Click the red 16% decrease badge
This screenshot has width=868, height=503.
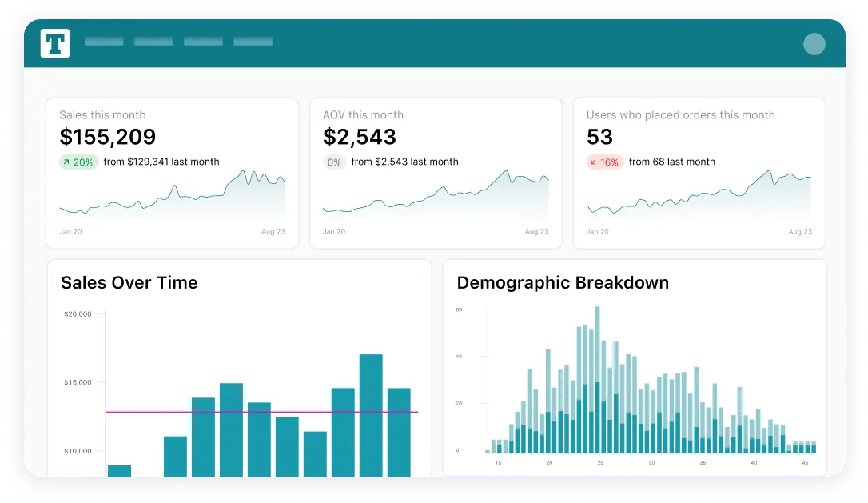tap(604, 162)
